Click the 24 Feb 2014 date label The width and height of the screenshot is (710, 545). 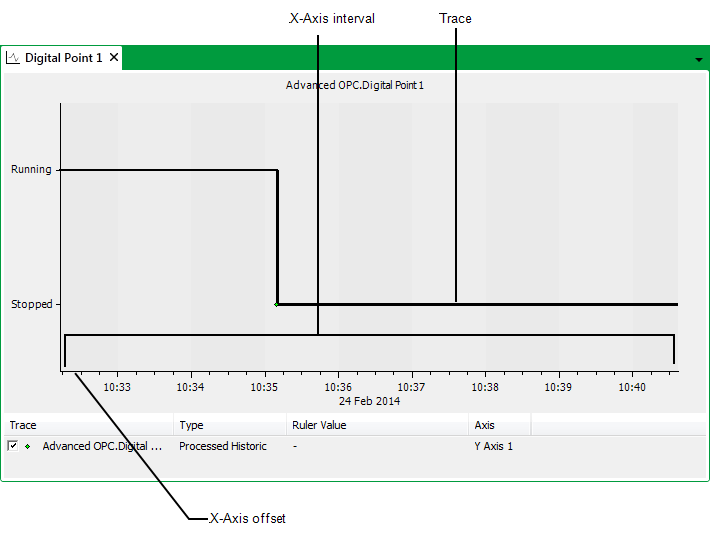[369, 401]
